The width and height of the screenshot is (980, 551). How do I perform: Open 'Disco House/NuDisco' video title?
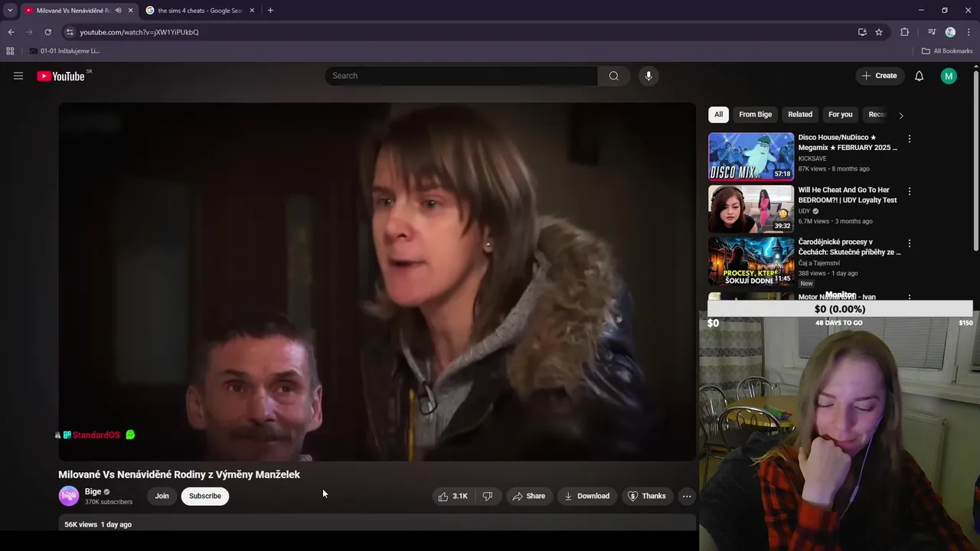click(848, 142)
